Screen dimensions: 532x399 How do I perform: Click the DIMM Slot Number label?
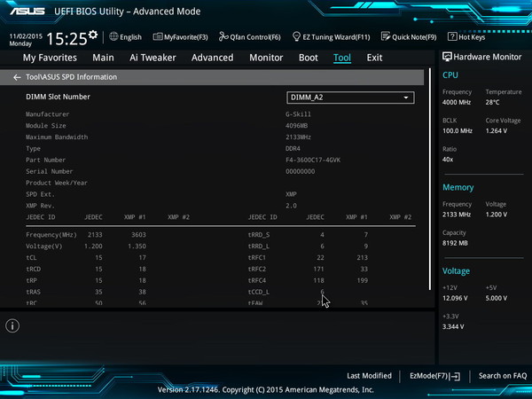(x=58, y=97)
